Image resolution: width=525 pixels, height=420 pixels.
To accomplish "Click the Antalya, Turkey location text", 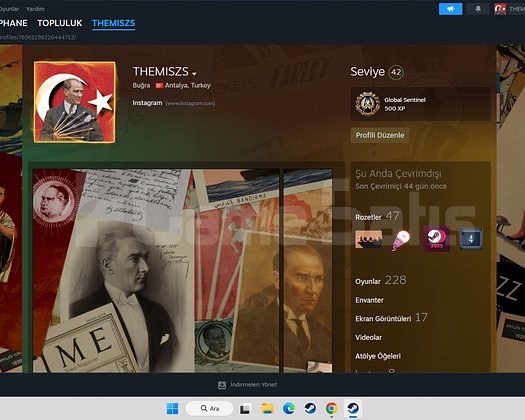I will click(x=188, y=85).
